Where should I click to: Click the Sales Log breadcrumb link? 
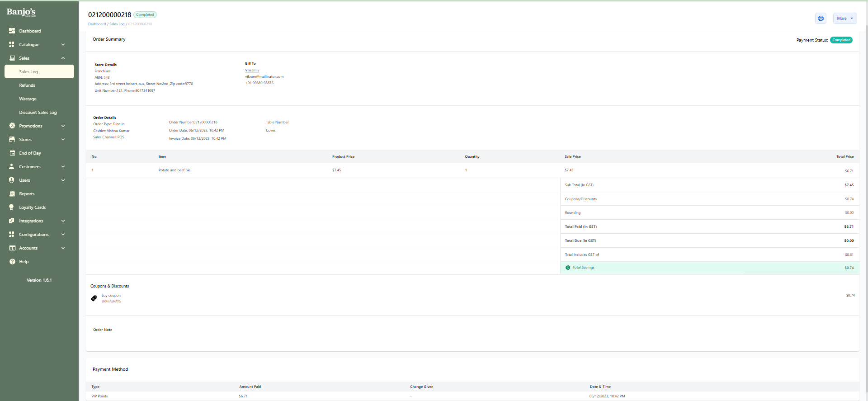click(117, 24)
